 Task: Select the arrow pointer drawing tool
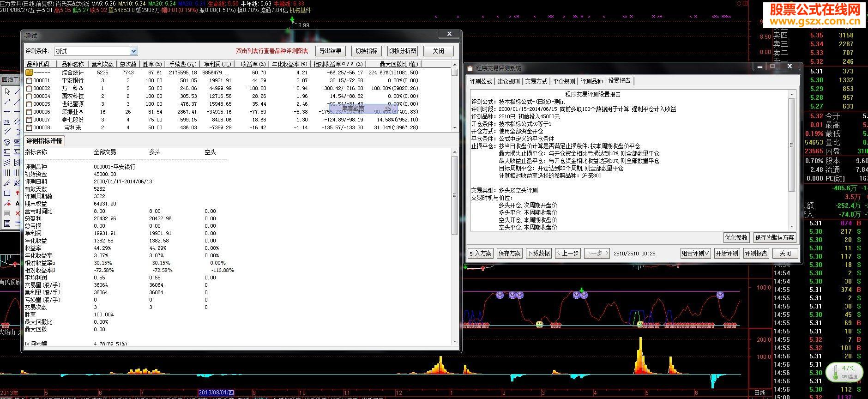pos(7,91)
